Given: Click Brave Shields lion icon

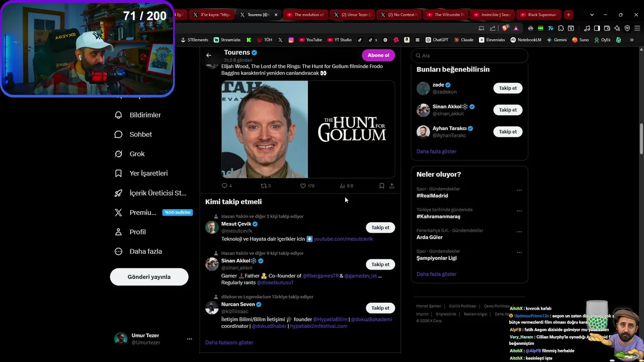Looking at the screenshot, I should tap(505, 28).
